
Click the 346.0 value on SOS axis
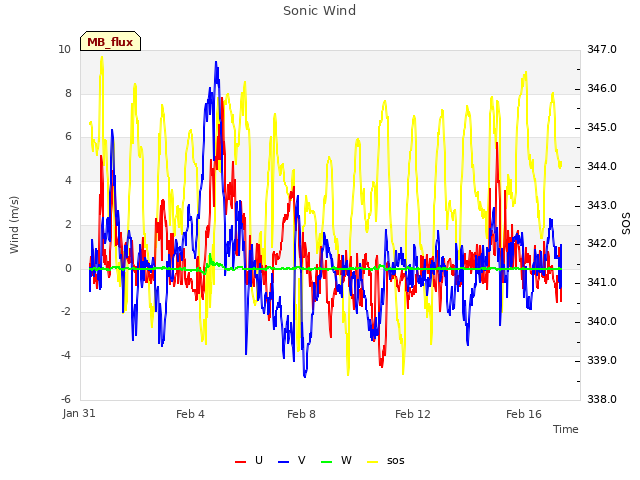point(602,88)
